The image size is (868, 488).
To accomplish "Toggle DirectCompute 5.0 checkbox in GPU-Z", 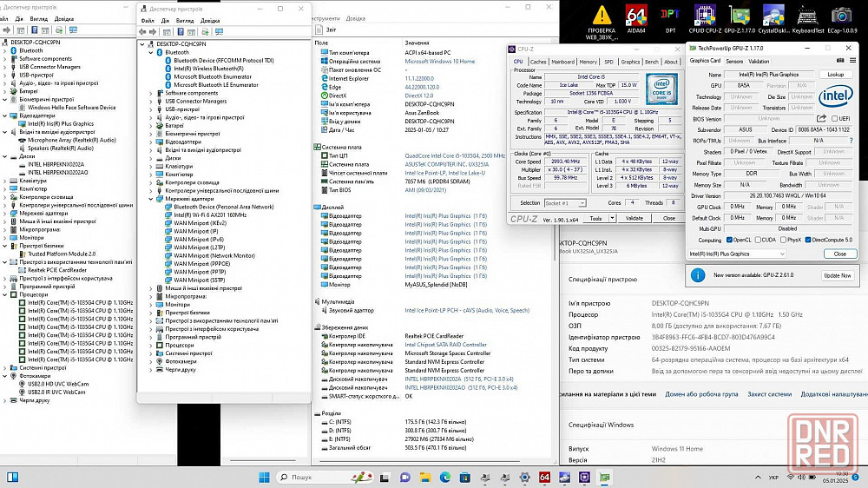I will point(807,240).
